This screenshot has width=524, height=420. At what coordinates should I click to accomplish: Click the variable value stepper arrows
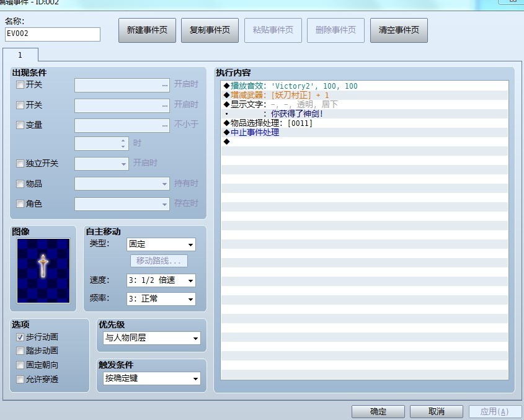point(123,144)
